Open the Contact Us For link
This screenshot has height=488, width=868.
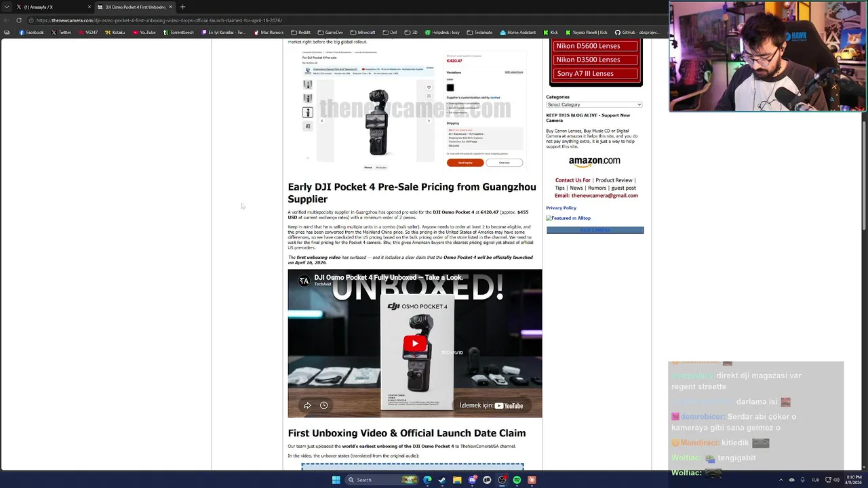click(x=573, y=180)
